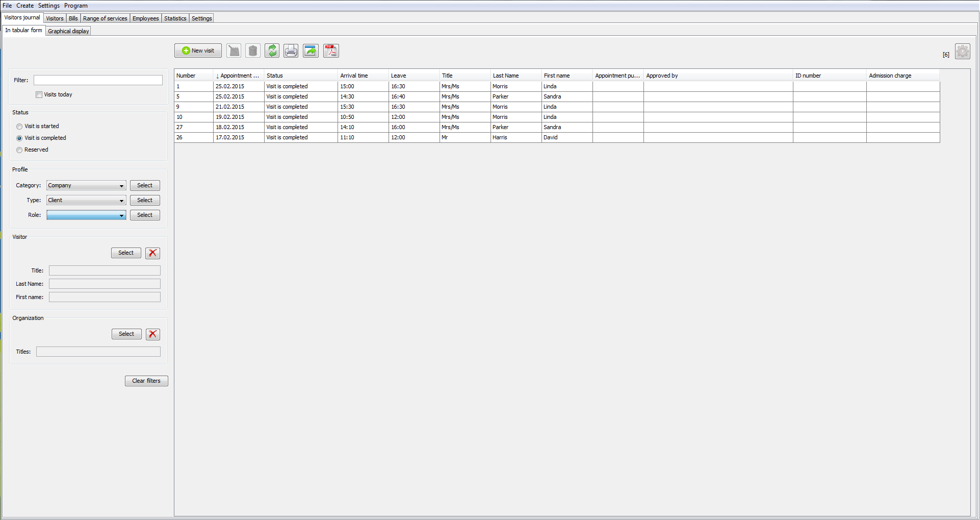980x520 pixels.
Task: Sort by the Status column header
Action: point(301,76)
